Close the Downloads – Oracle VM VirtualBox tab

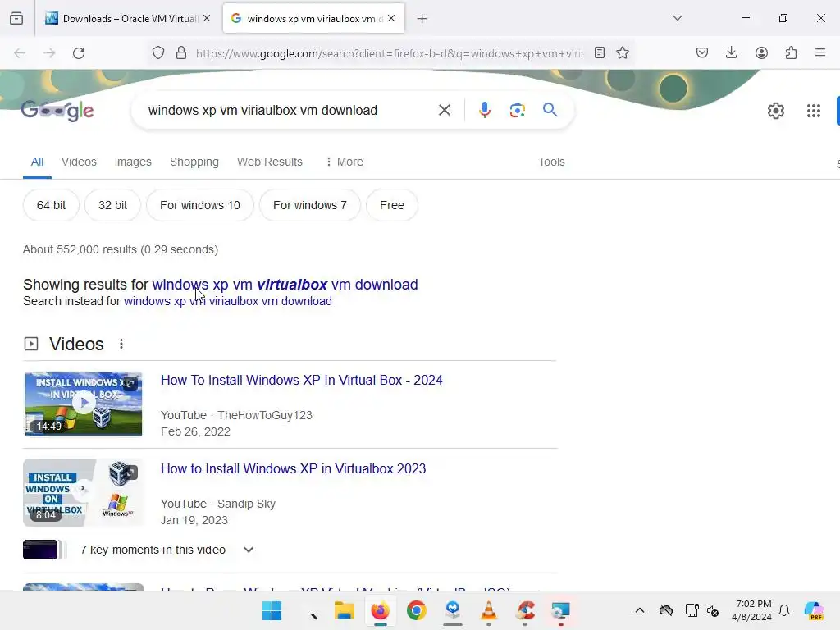coord(207,19)
